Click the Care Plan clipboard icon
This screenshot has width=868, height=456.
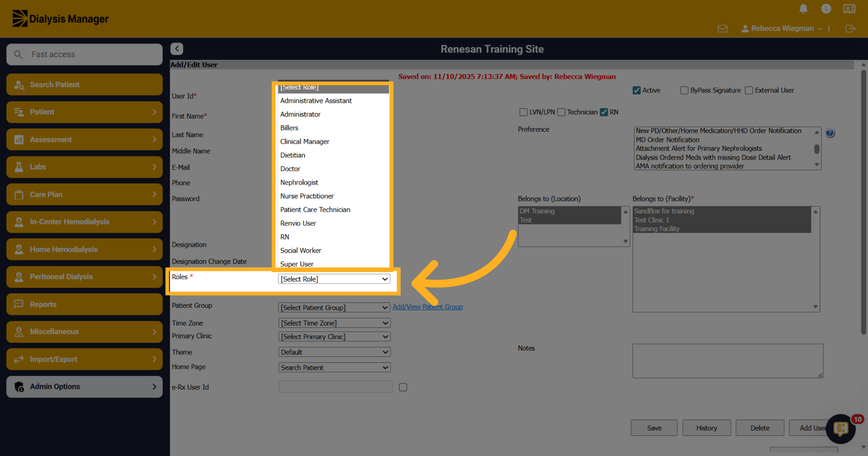(19, 194)
